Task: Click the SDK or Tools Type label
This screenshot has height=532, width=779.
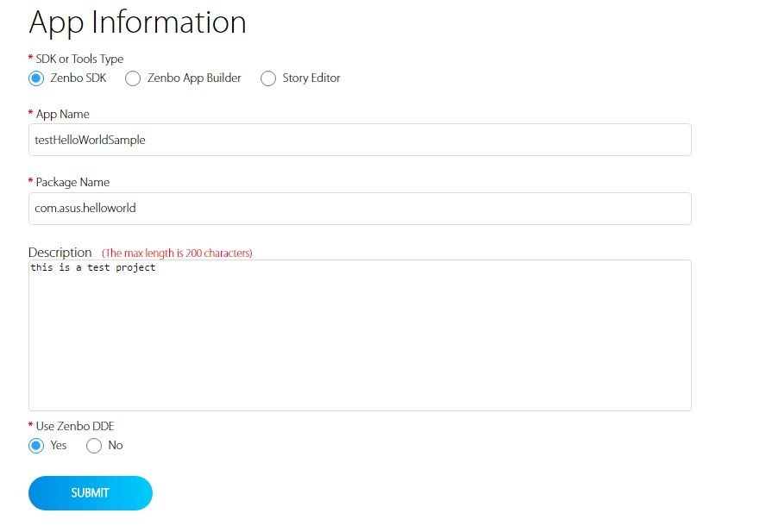Action: pyautogui.click(x=79, y=59)
